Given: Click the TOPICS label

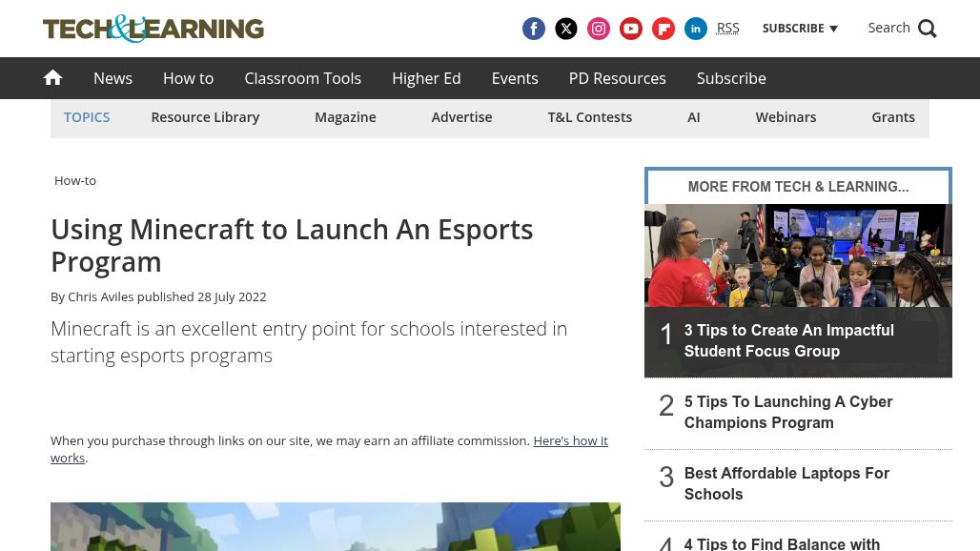Looking at the screenshot, I should click(x=87, y=117).
